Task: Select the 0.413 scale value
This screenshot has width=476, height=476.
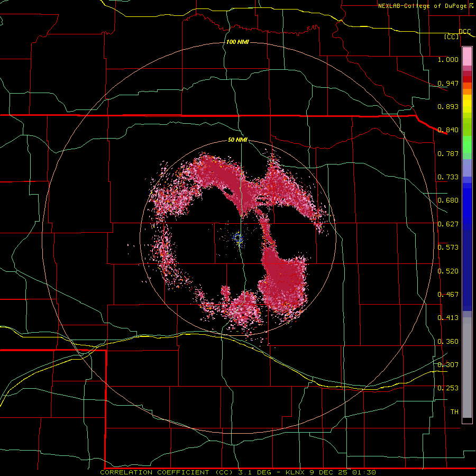Action: pos(448,318)
